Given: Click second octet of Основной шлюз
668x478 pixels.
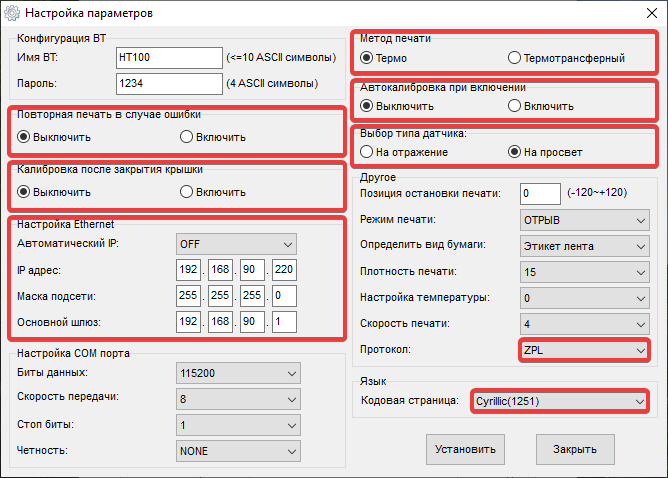Looking at the screenshot, I should [x=220, y=322].
